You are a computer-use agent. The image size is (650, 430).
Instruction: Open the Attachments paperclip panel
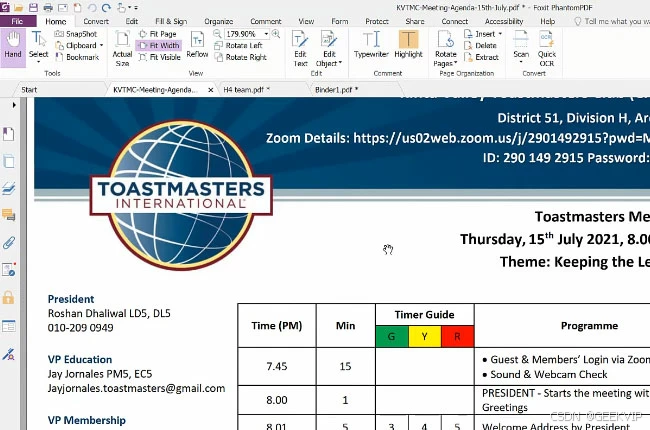point(9,242)
